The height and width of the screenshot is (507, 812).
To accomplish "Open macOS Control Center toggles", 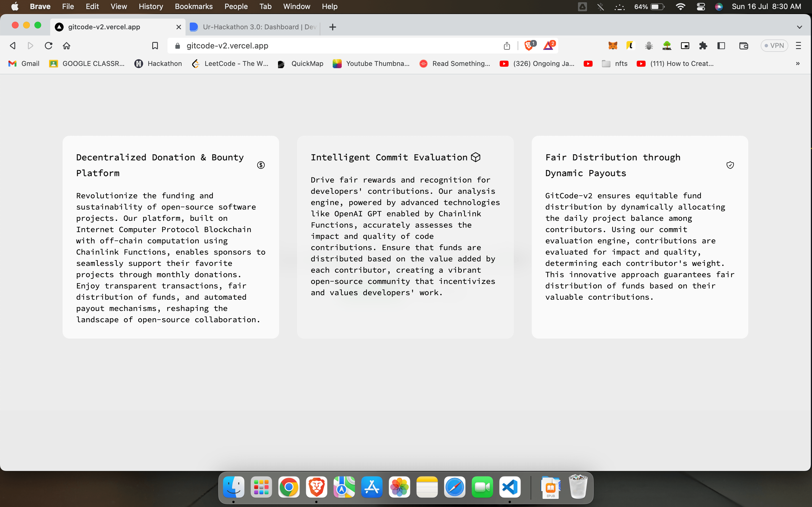I will [x=701, y=6].
